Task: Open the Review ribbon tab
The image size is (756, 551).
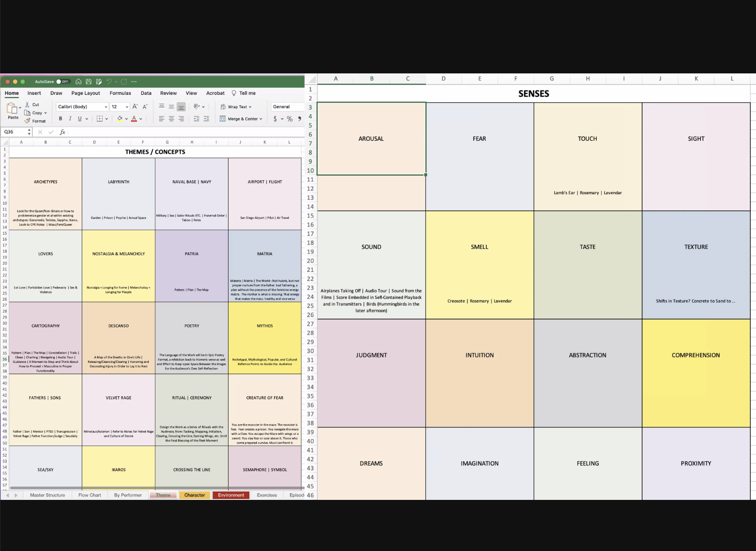Action: pos(169,93)
